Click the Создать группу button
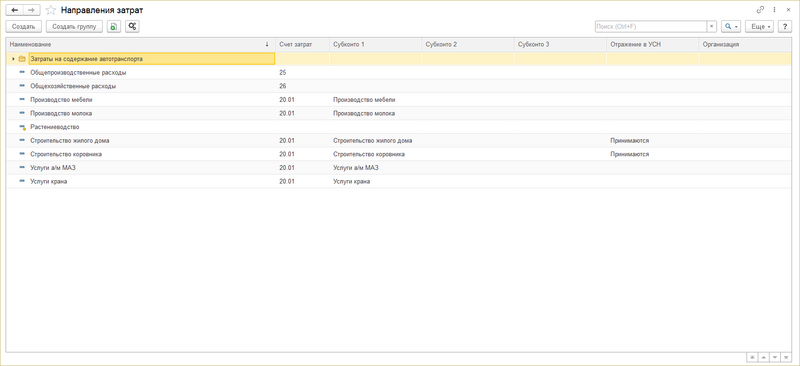 pyautogui.click(x=74, y=27)
